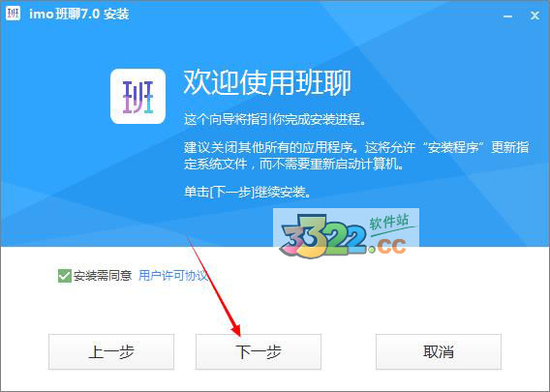Click the 欢迎使用班聊 heading

tap(267, 83)
